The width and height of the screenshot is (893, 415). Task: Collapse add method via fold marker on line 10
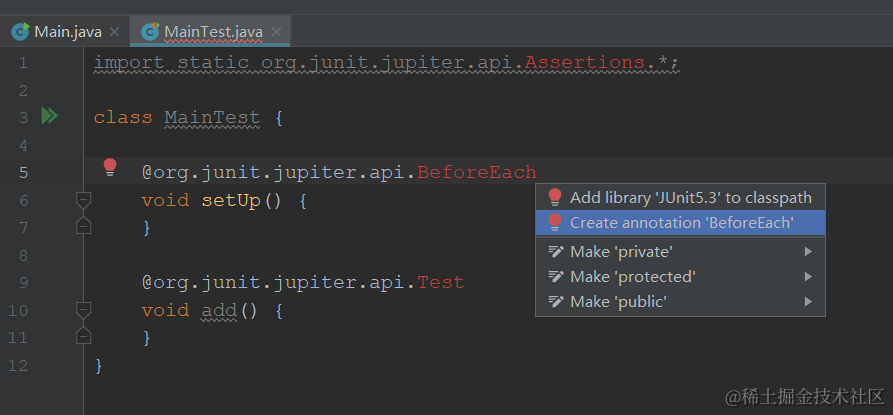point(84,310)
